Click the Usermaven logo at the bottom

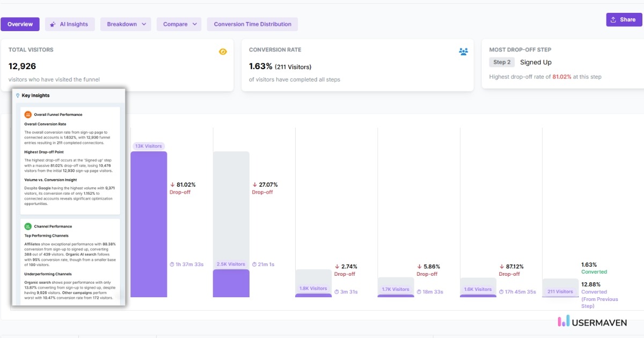point(592,322)
